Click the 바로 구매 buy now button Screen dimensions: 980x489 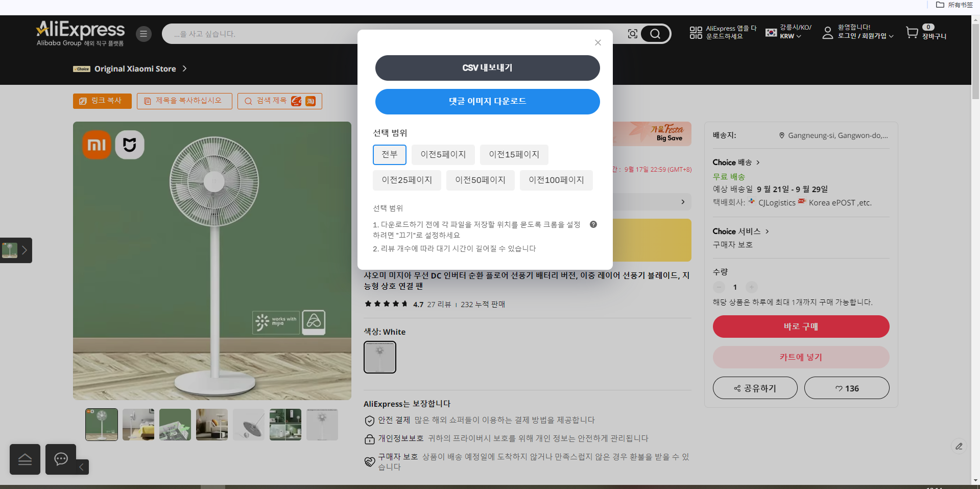pos(801,327)
